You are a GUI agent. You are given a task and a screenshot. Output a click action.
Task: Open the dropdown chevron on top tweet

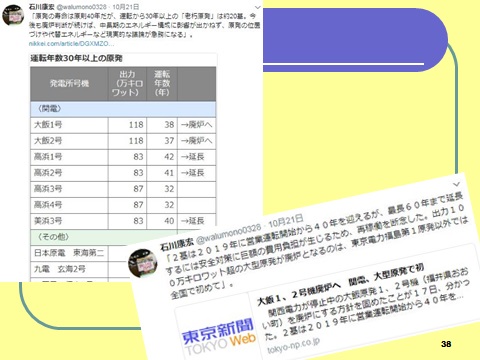coord(258,7)
